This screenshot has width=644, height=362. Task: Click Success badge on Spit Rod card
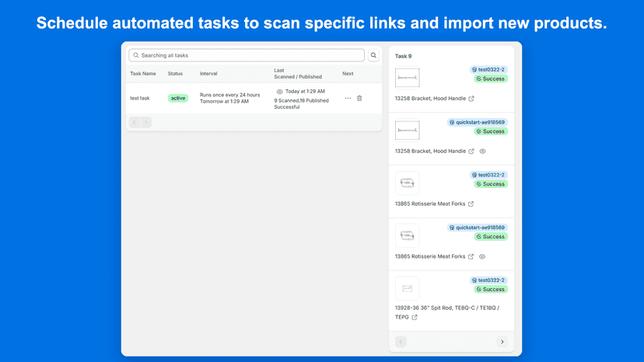(491, 289)
